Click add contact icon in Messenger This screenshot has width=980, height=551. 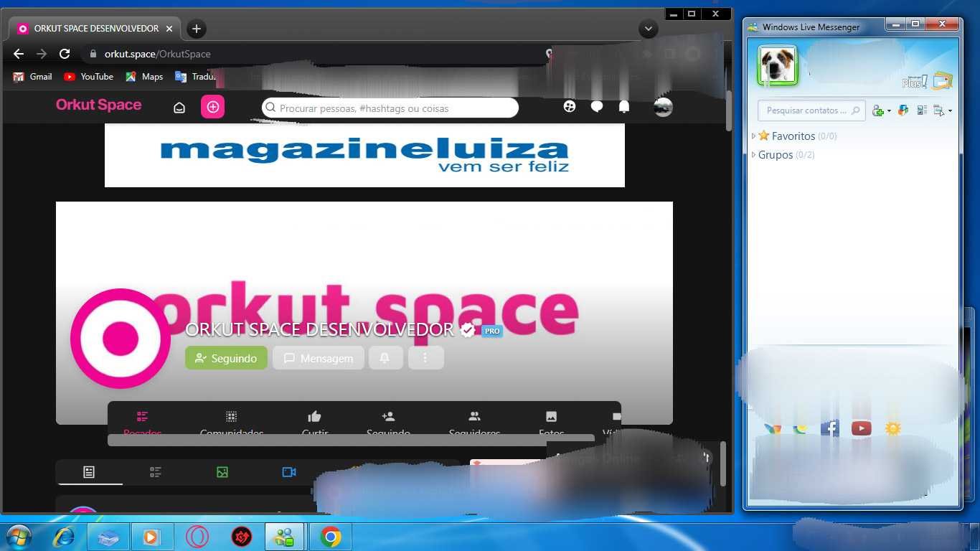click(x=878, y=110)
